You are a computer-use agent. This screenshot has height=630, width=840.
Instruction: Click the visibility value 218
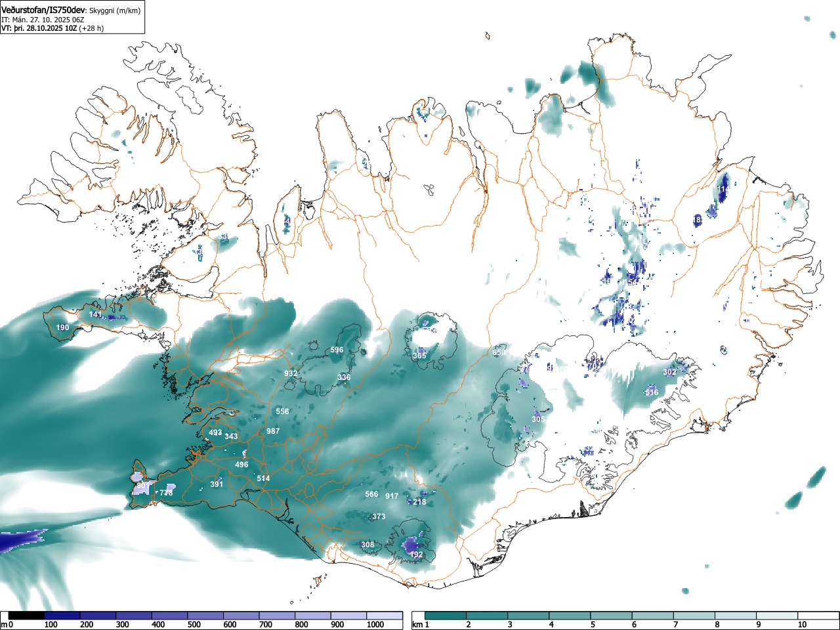point(419,502)
